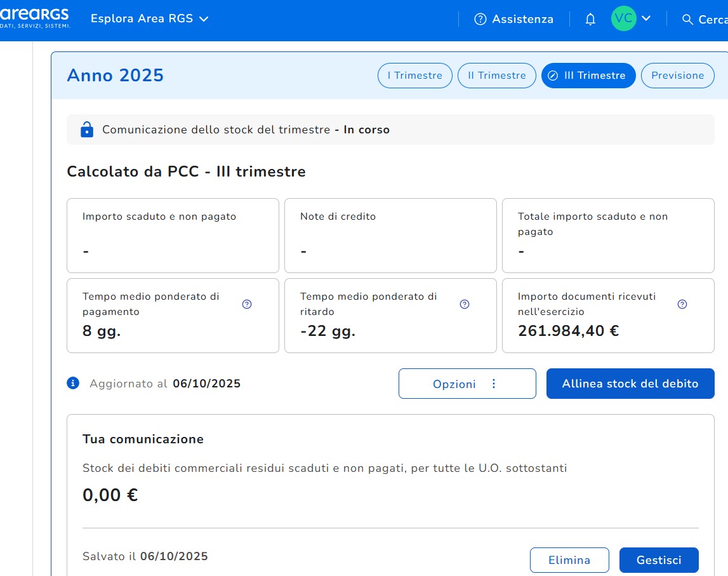This screenshot has height=576, width=728.
Task: Open help for Tempo medio ponderato di pagamento
Action: pyautogui.click(x=247, y=304)
